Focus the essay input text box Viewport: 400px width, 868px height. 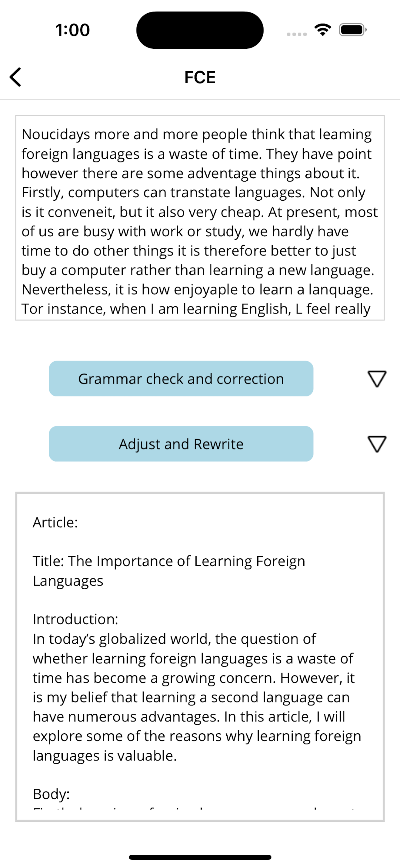pos(200,218)
